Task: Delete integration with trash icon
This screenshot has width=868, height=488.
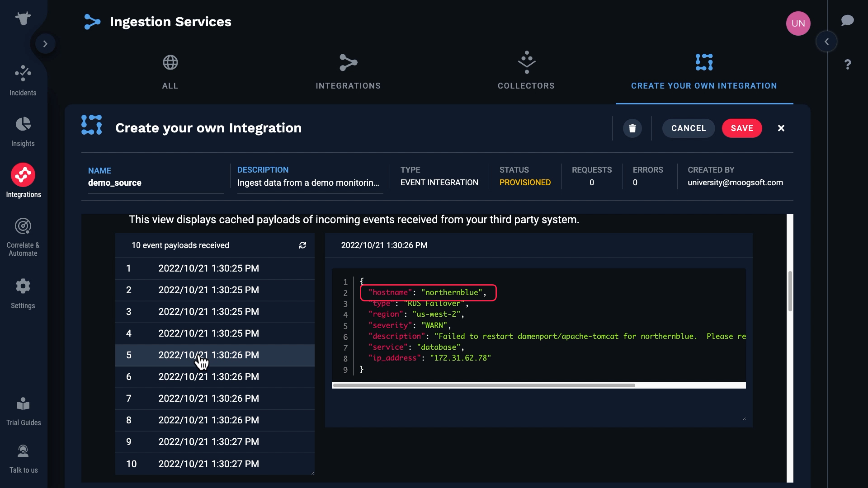Action: (x=632, y=128)
